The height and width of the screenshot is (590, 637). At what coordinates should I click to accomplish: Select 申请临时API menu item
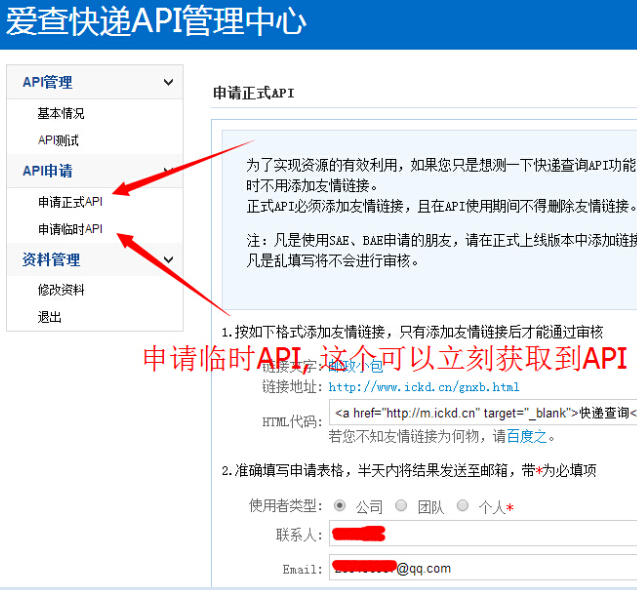click(x=70, y=229)
